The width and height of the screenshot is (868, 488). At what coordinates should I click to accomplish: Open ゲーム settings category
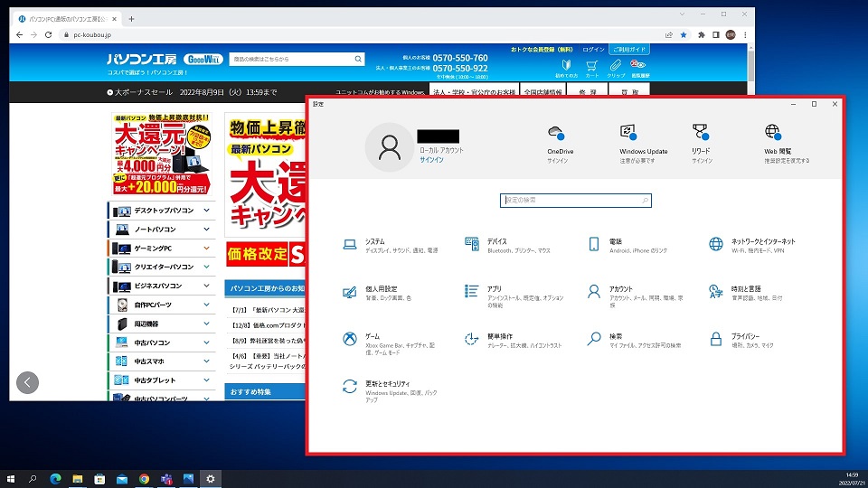pyautogui.click(x=390, y=343)
